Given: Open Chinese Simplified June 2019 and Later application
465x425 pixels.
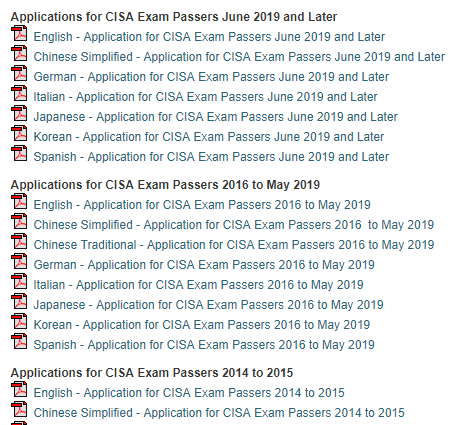Looking at the screenshot, I should [x=239, y=57].
